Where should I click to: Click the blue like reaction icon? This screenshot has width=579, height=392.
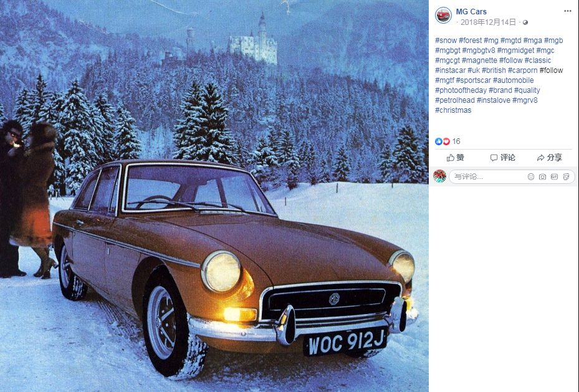[439, 141]
